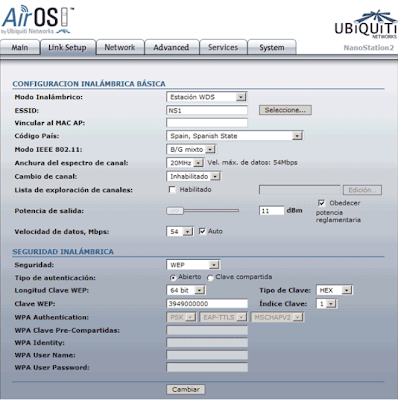398x400 pixels.
Task: Click into the ESSID field
Action: (x=207, y=110)
